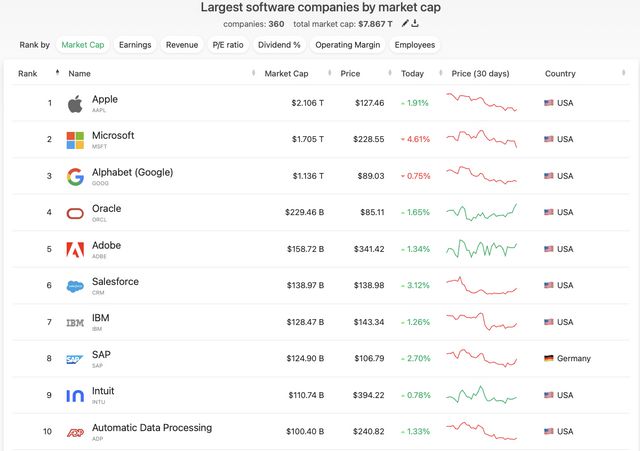This screenshot has width=640, height=451.
Task: Click the Price (30 days) column header
Action: point(480,73)
